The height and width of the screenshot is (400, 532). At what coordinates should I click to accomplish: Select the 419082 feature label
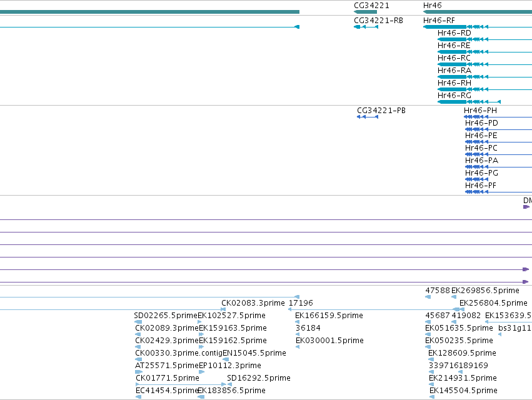pos(466,316)
